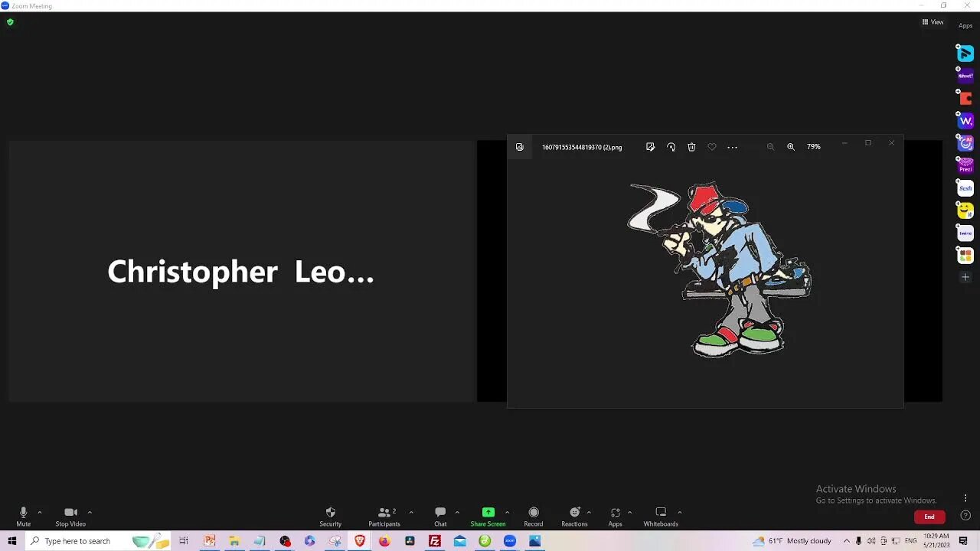Expand the arrow next to Participants
Viewport: 980px width, 551px height.
pyautogui.click(x=411, y=513)
